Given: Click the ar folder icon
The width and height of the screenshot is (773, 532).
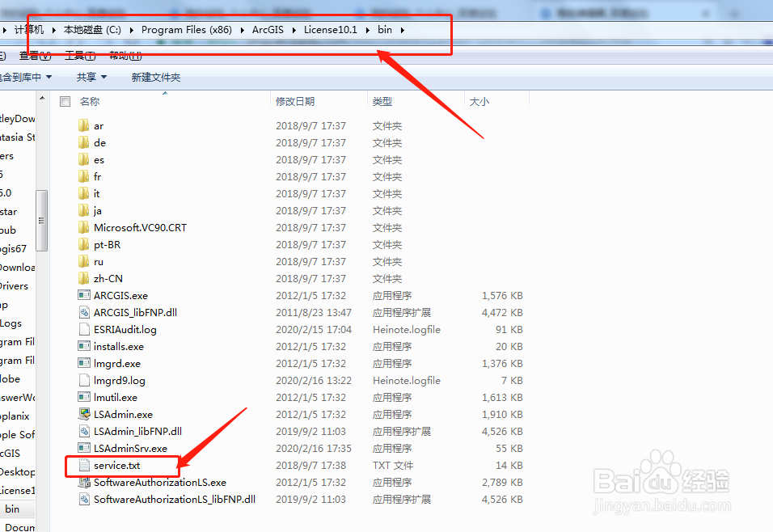Looking at the screenshot, I should (84, 125).
